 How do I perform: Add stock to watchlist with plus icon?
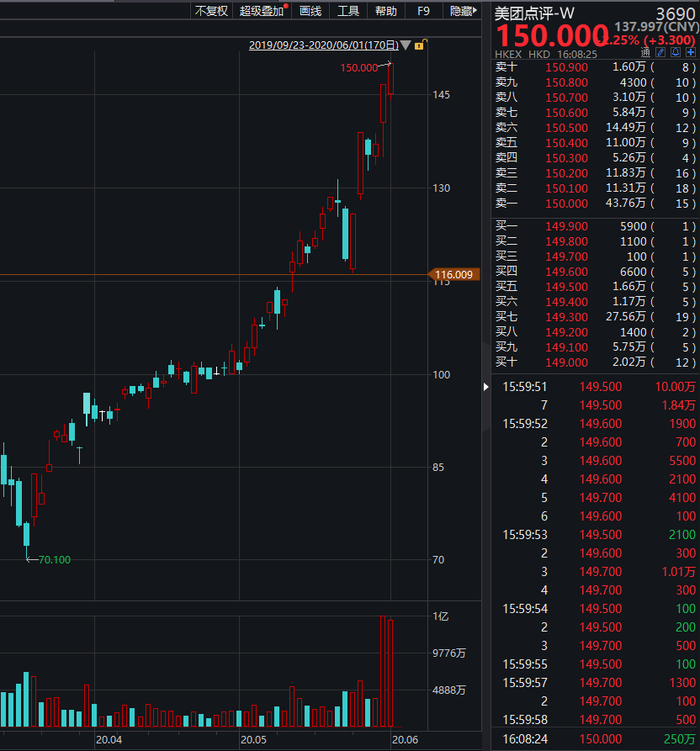(690, 53)
